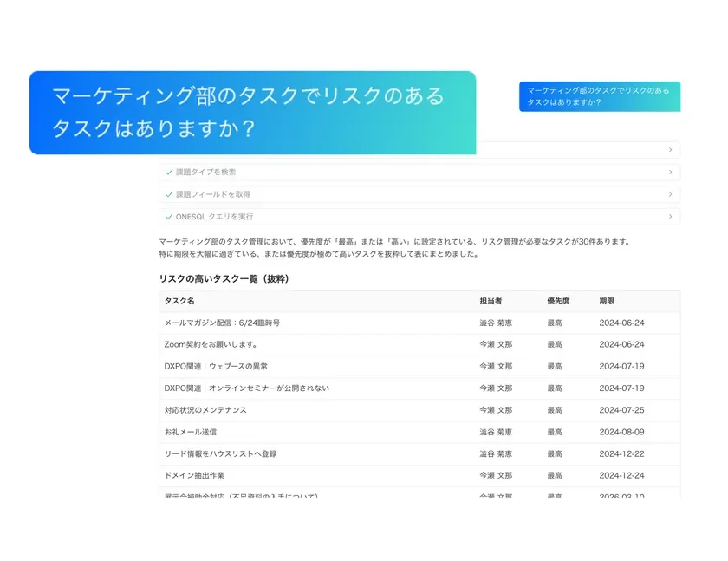Click the checkmark icon beside 課題タイプを検索
Image resolution: width=728 pixels, height=561 pixels.
tap(168, 173)
